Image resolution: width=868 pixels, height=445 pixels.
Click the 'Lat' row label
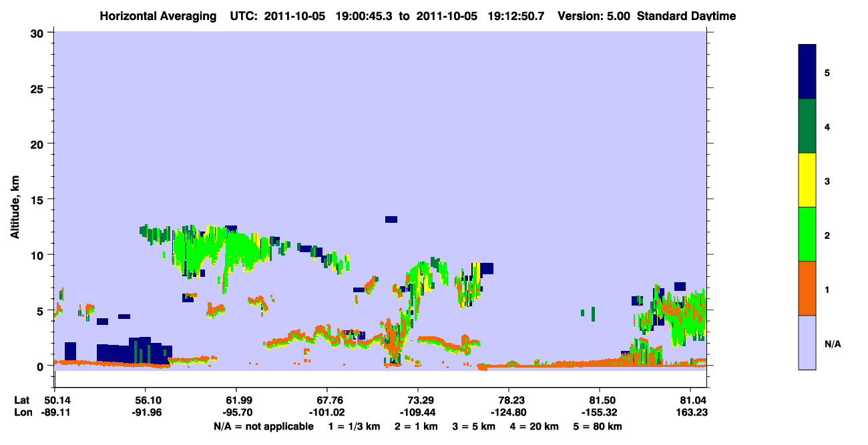pyautogui.click(x=21, y=400)
